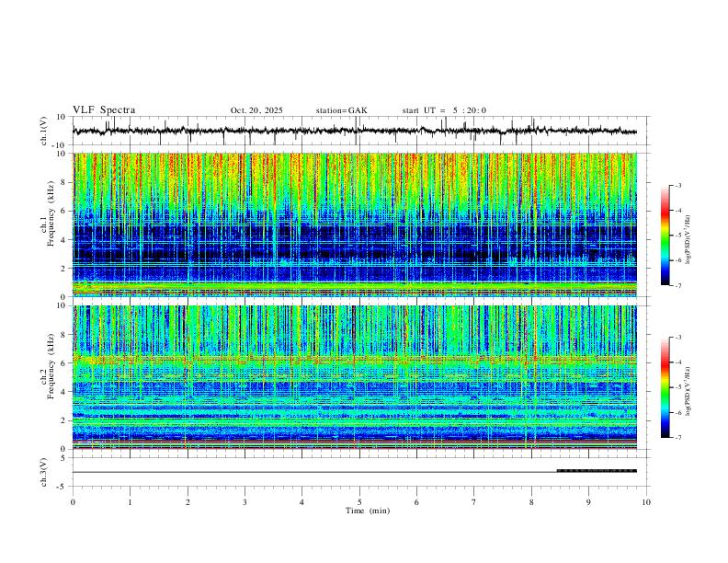The image size is (728, 563).
Task: Click the time axis tick label '8'
Action: (531, 502)
